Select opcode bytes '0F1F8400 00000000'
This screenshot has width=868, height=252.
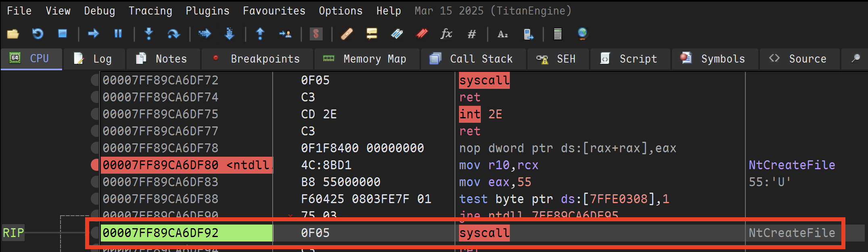click(362, 148)
